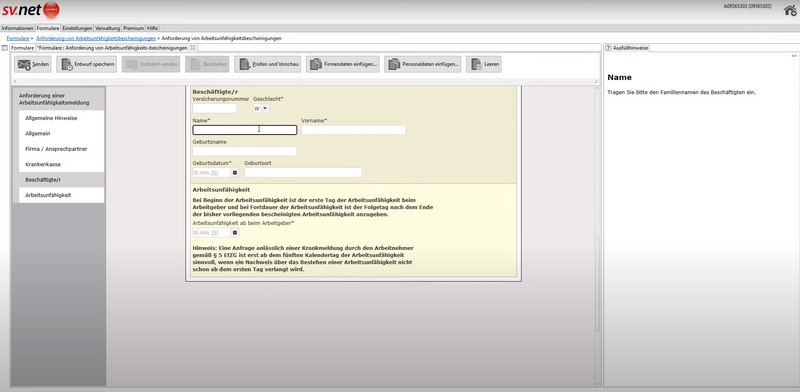
Task: Click the Formulare breadcrumb link
Action: (18, 38)
